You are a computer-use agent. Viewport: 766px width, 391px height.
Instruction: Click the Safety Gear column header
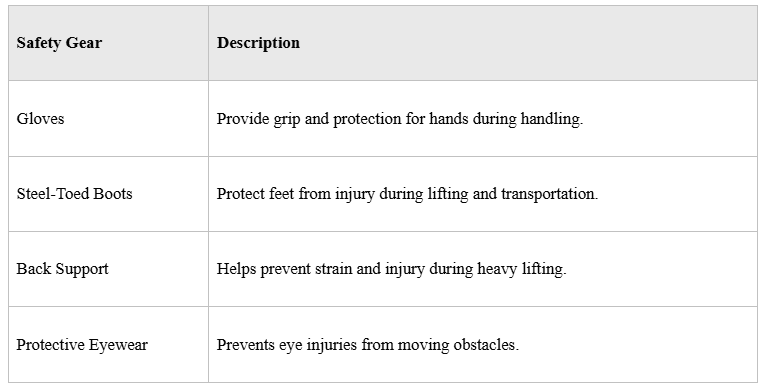coord(108,43)
